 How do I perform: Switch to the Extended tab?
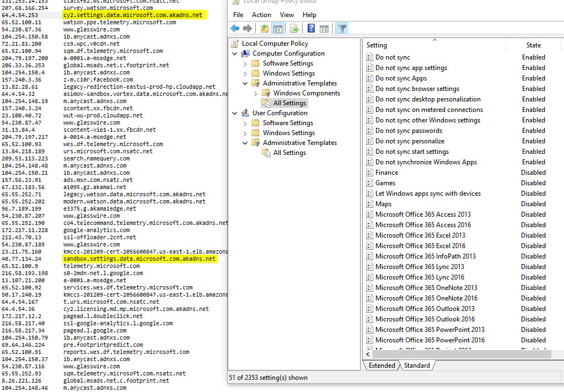click(x=382, y=366)
